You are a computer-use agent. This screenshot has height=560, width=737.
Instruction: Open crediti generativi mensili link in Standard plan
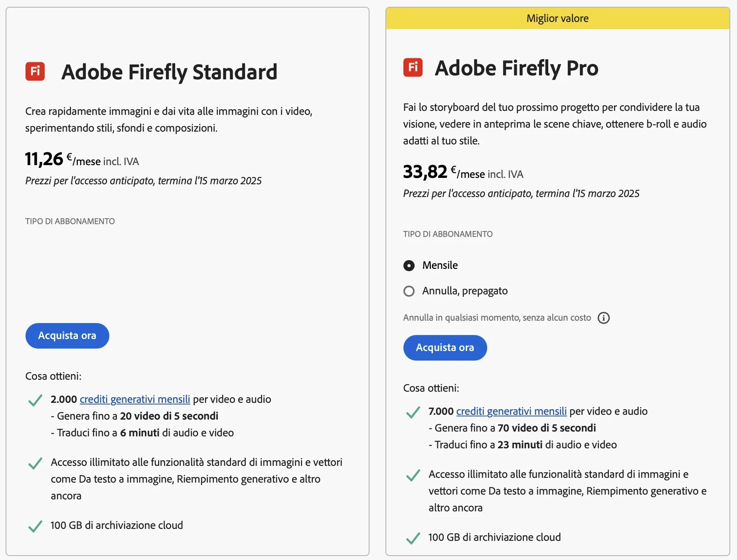pos(135,399)
